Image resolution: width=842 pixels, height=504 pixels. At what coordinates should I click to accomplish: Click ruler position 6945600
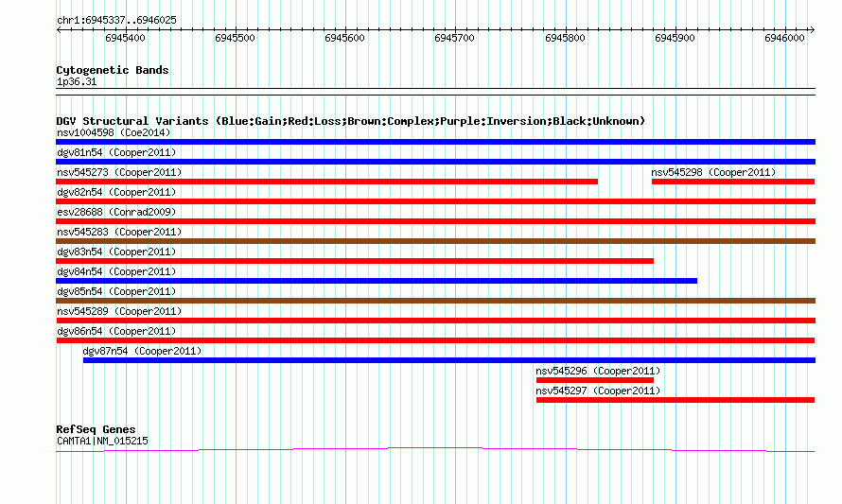pyautogui.click(x=344, y=38)
